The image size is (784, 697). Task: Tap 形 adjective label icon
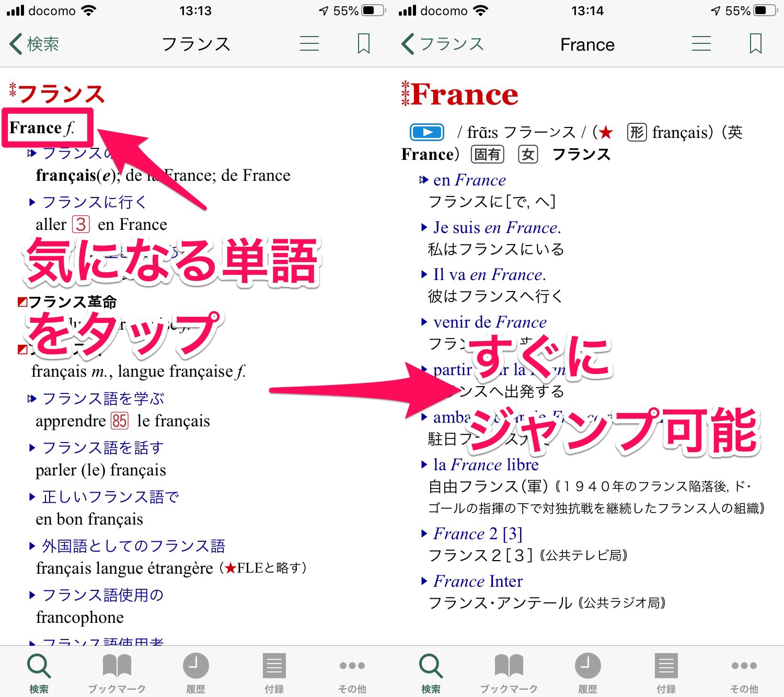point(637,133)
